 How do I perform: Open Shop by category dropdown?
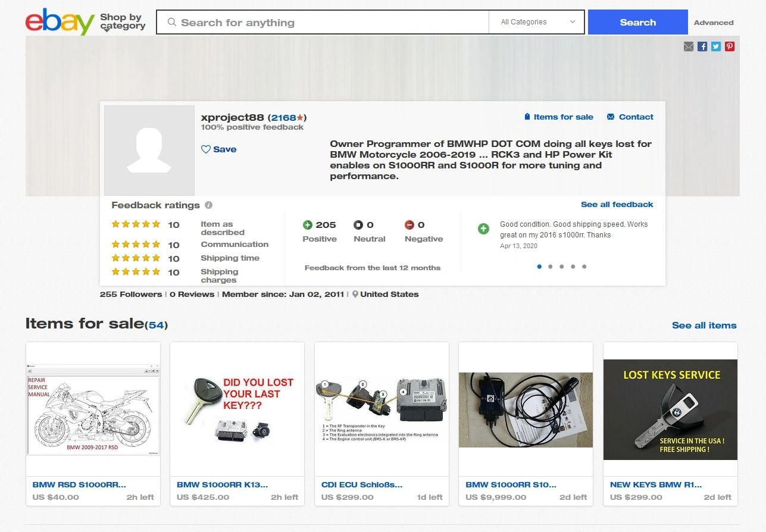pos(123,22)
